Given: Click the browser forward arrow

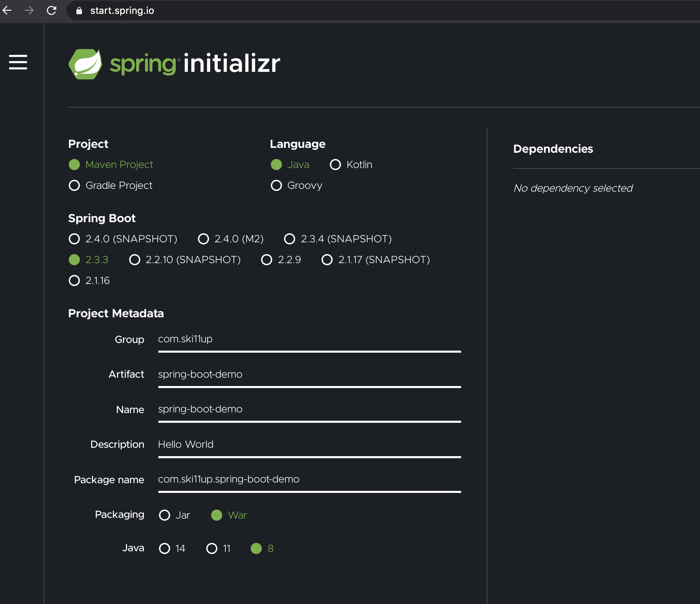Looking at the screenshot, I should click(x=30, y=10).
